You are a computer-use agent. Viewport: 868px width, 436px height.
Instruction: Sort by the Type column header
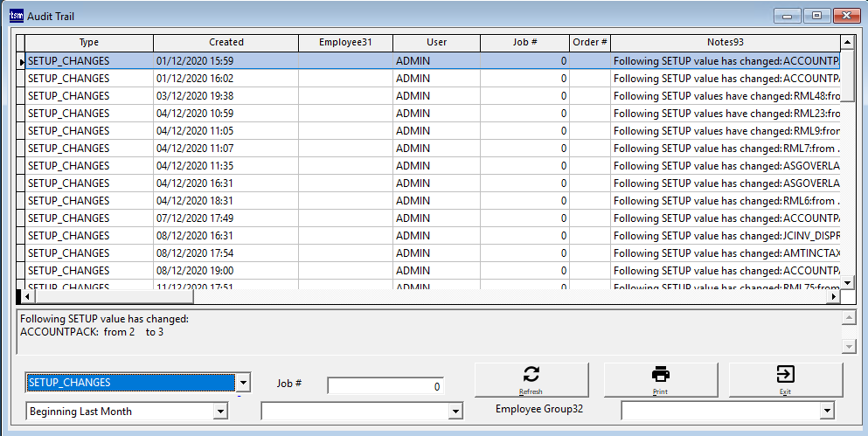89,42
